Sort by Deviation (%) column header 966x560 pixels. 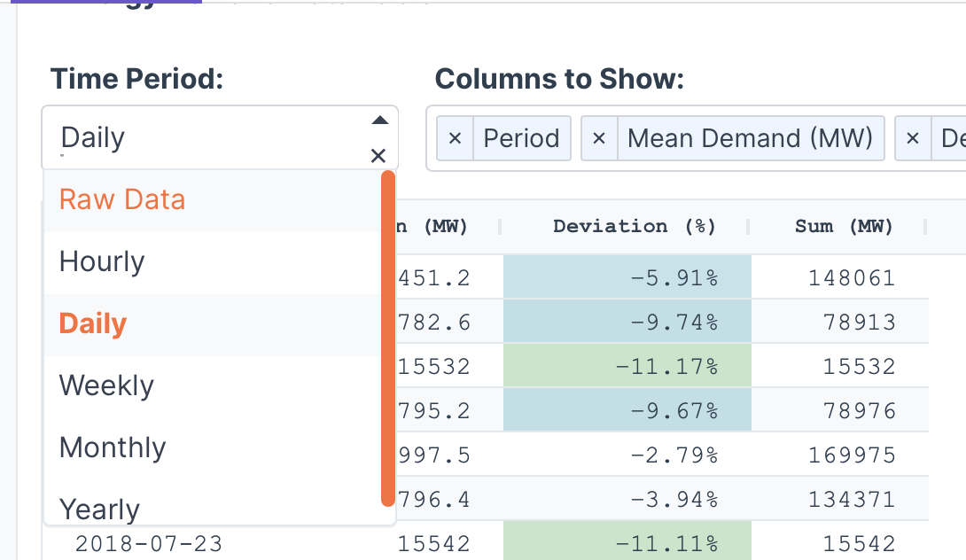coord(634,226)
